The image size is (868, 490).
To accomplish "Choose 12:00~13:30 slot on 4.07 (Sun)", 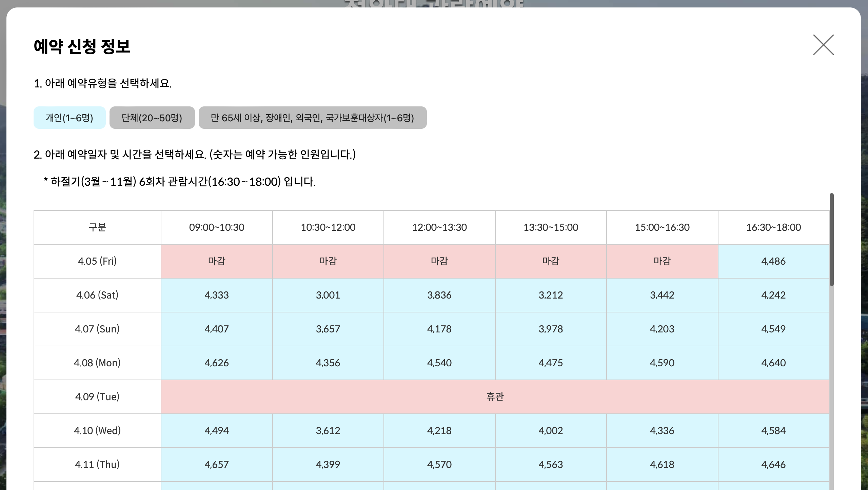I will click(x=439, y=329).
